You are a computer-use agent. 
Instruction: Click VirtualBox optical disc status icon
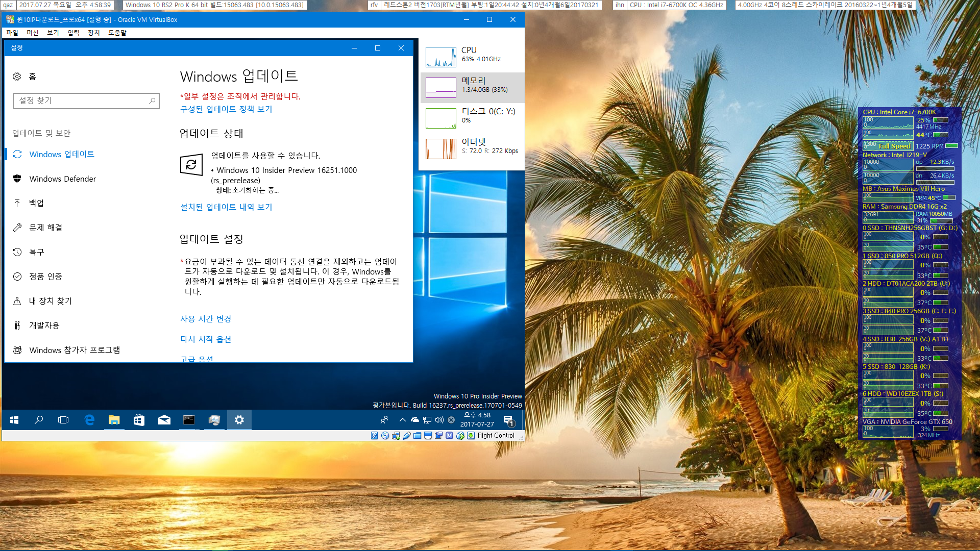click(385, 435)
